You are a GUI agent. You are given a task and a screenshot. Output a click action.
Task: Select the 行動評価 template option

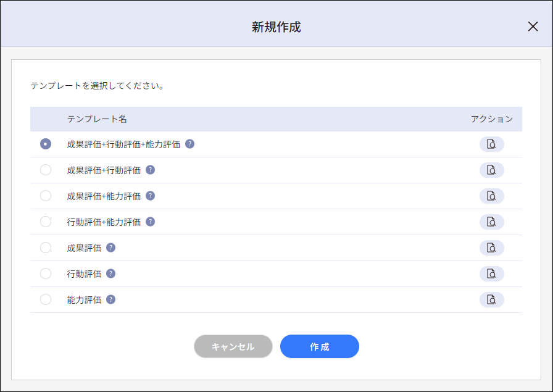[45, 274]
